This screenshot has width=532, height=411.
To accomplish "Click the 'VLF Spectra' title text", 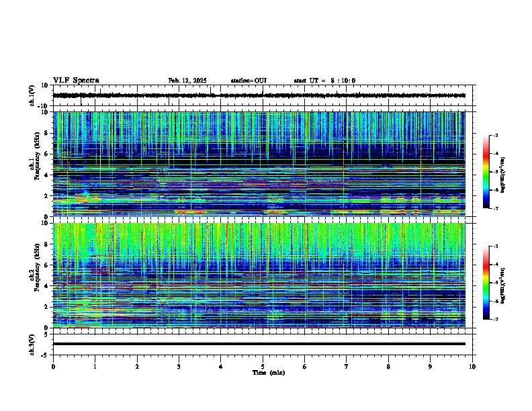I will coord(76,81).
